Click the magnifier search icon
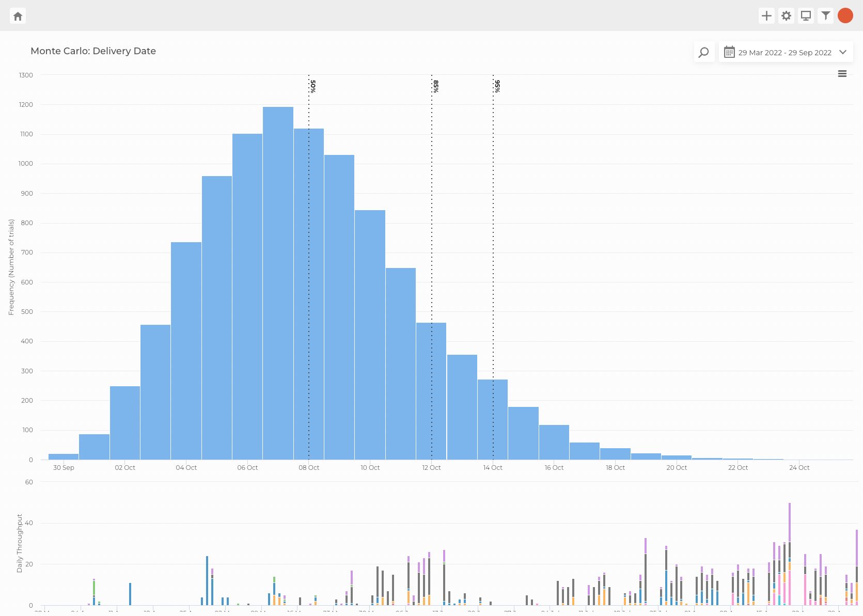863x616 pixels. click(x=703, y=52)
